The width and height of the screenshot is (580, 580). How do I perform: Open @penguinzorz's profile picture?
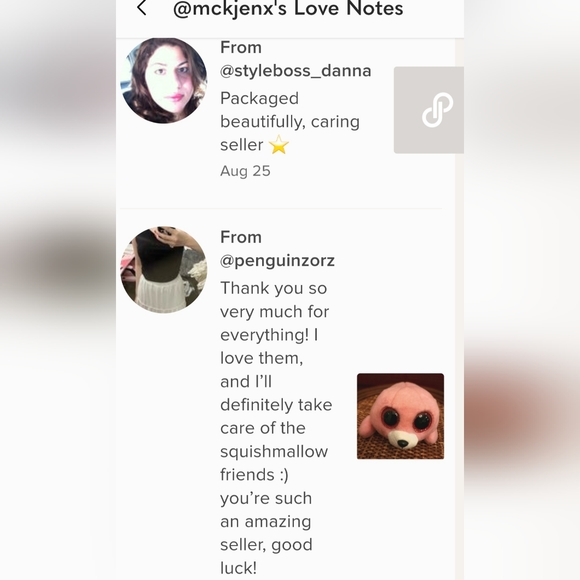point(164,270)
